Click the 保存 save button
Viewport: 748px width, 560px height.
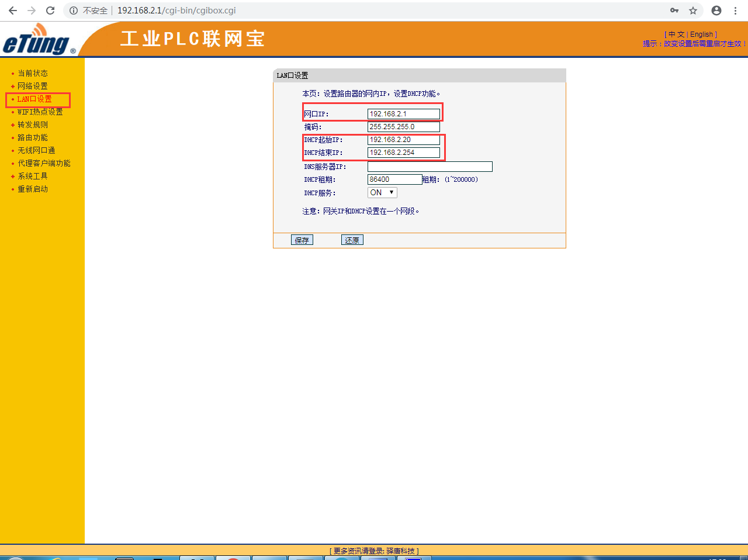pyautogui.click(x=302, y=240)
